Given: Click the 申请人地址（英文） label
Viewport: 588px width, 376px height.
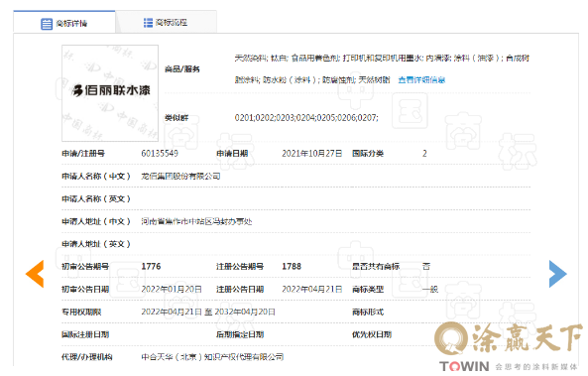Looking at the screenshot, I should pos(96,244).
